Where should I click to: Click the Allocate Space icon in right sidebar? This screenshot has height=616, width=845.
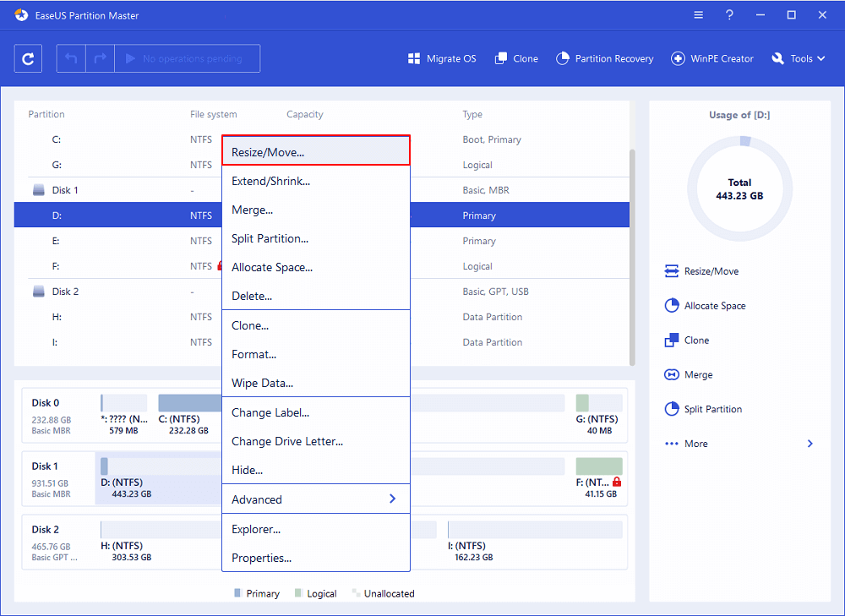click(x=672, y=306)
